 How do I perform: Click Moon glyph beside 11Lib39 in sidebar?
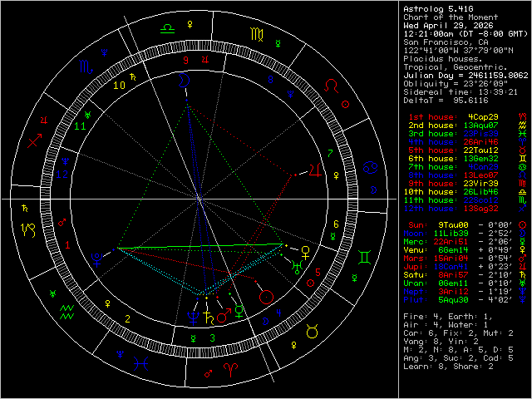tap(523, 233)
